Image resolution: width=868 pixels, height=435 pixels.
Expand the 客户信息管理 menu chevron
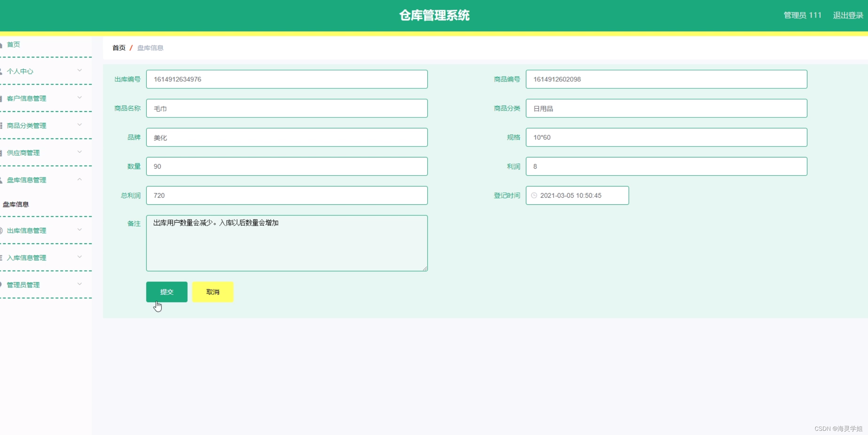(80, 97)
